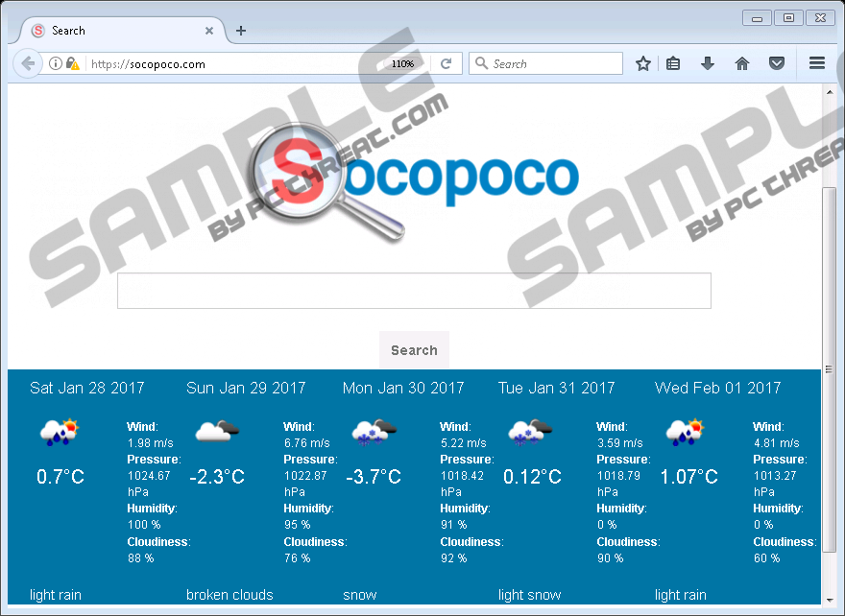Go to the Firefox home page icon
This screenshot has width=845, height=616.
741,64
